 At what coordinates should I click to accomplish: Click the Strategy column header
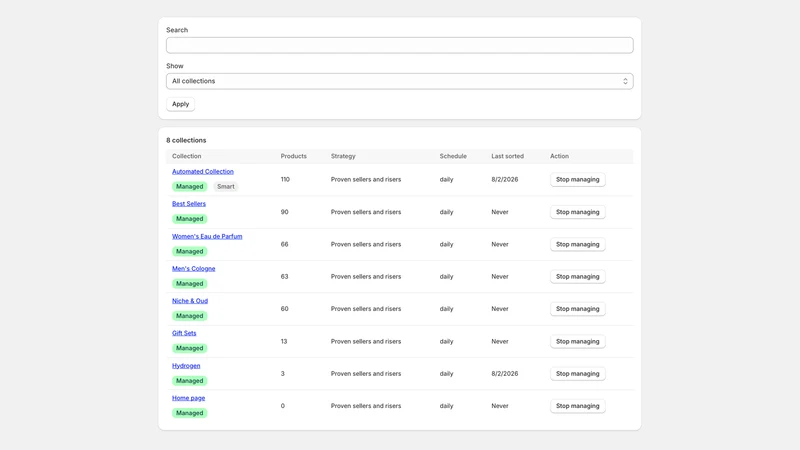343,156
